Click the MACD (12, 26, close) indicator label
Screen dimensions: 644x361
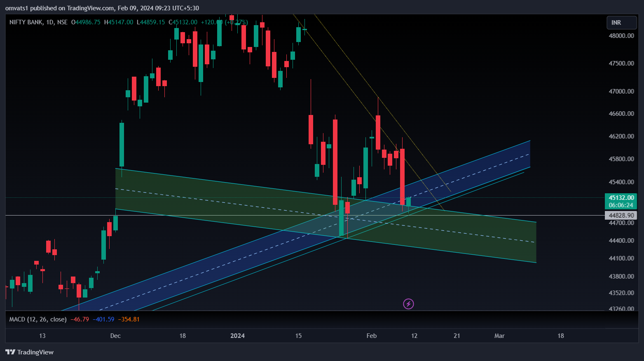38,319
